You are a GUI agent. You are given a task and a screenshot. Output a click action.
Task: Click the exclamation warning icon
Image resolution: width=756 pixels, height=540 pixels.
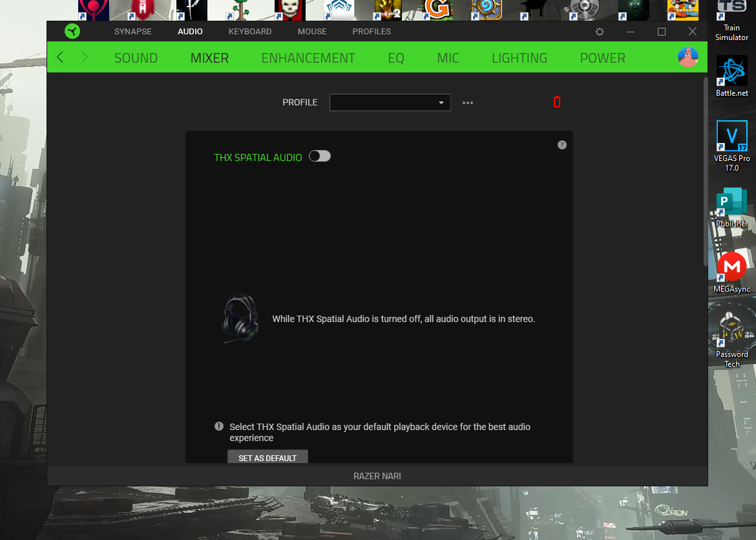click(x=219, y=426)
